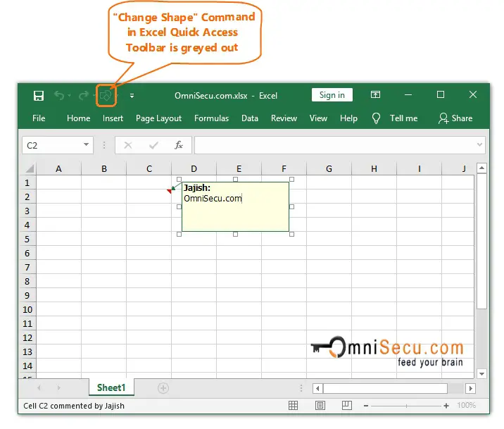The width and height of the screenshot is (504, 429).
Task: Click the vertical scrollbar down arrow
Action: coord(481,373)
